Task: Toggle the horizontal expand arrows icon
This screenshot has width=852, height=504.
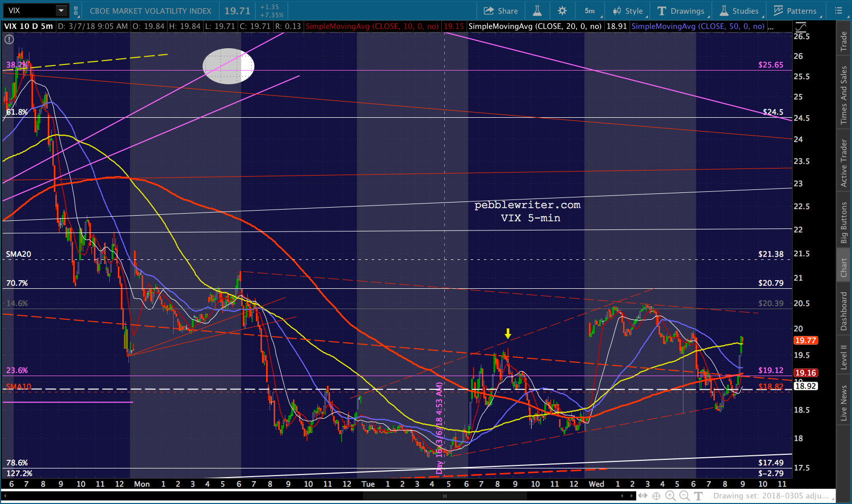Action: tap(642, 496)
